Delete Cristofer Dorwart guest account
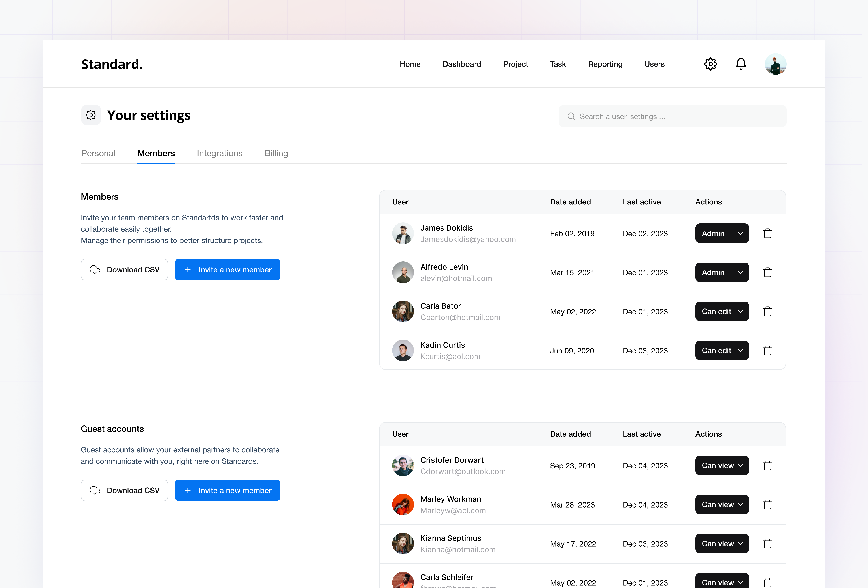The image size is (868, 588). coord(768,465)
